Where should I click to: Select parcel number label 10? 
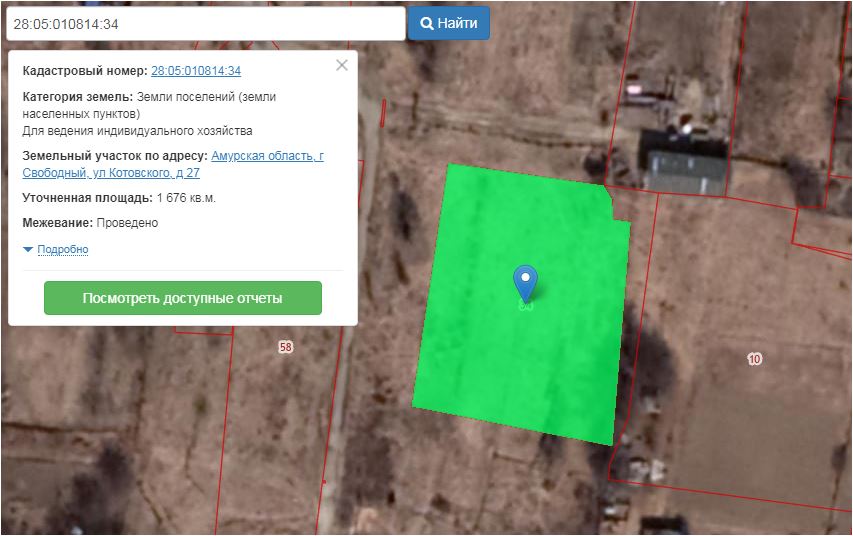[x=754, y=358]
